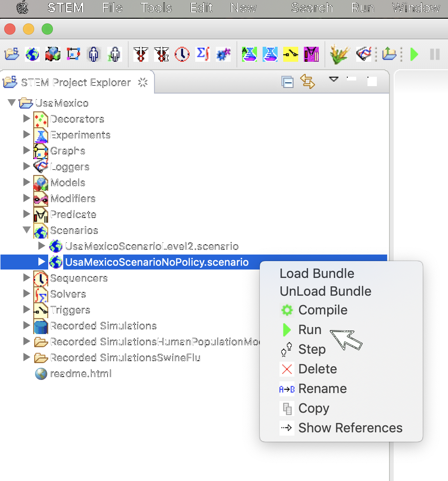This screenshot has width=448, height=481.
Task: Click the new sequencer clock toolbar icon
Action: coord(182,54)
